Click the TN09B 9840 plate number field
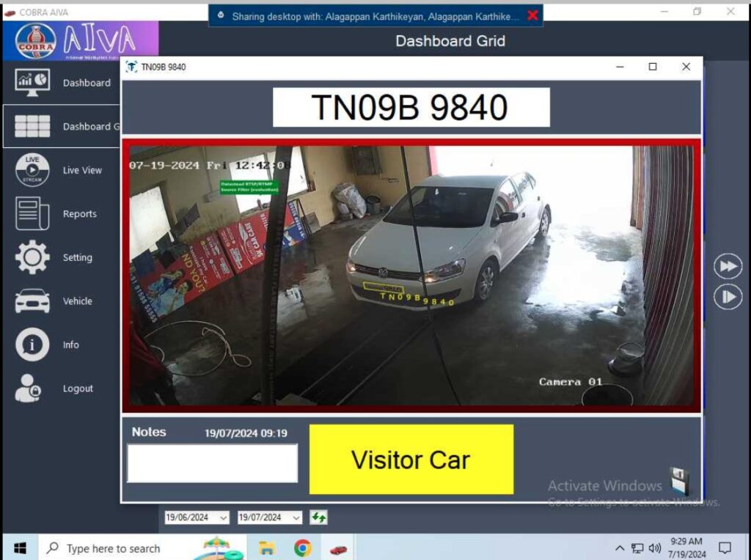Viewport: 751px width, 560px height. (x=411, y=108)
